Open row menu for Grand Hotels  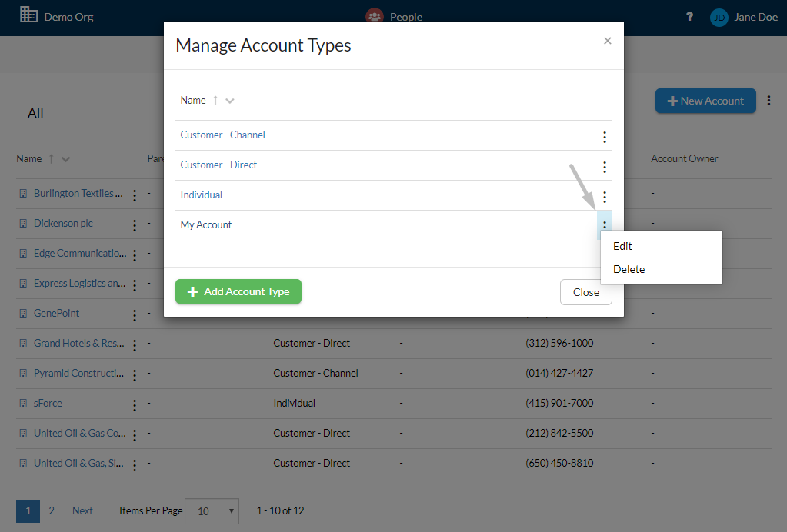click(135, 345)
